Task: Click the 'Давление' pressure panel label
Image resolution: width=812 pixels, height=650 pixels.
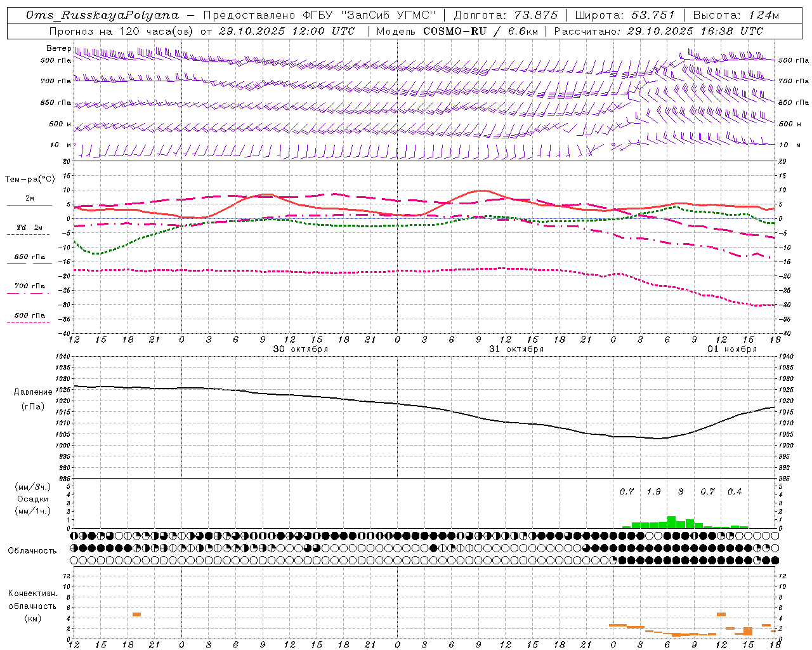Action: (x=32, y=392)
